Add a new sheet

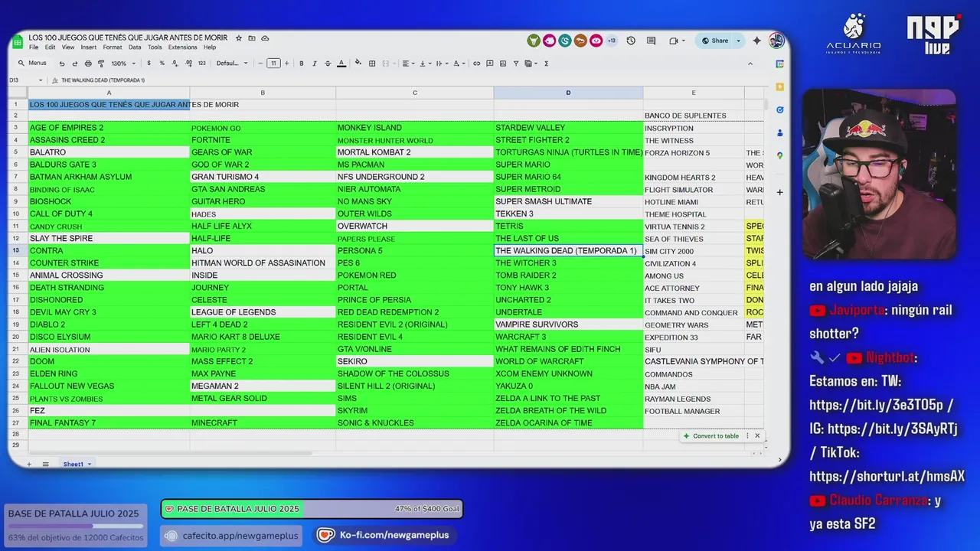(x=29, y=465)
